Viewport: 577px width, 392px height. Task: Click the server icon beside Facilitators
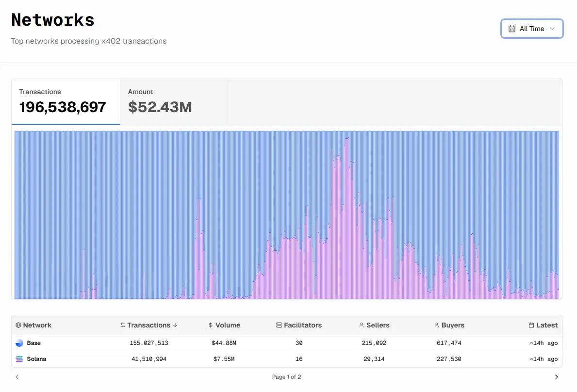(279, 325)
